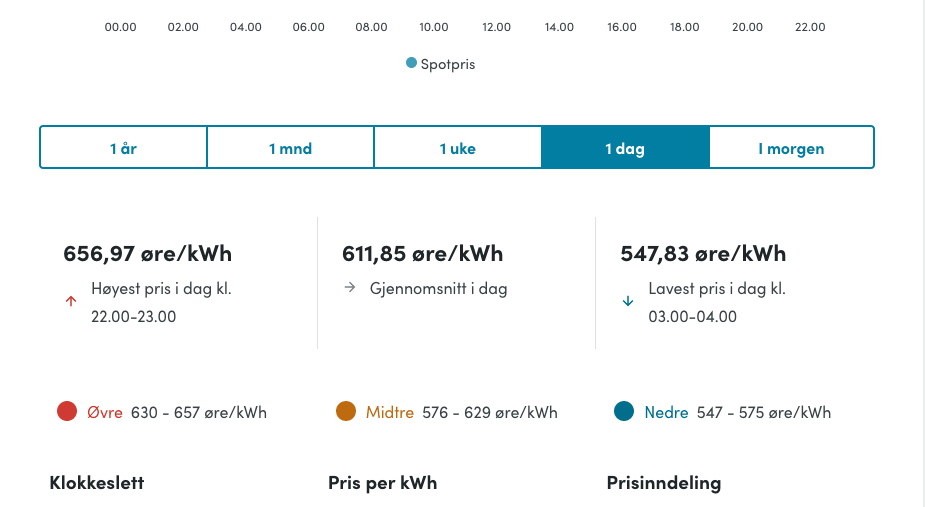Click the Prisinndeling column header
The width and height of the screenshot is (925, 507).
663,483
